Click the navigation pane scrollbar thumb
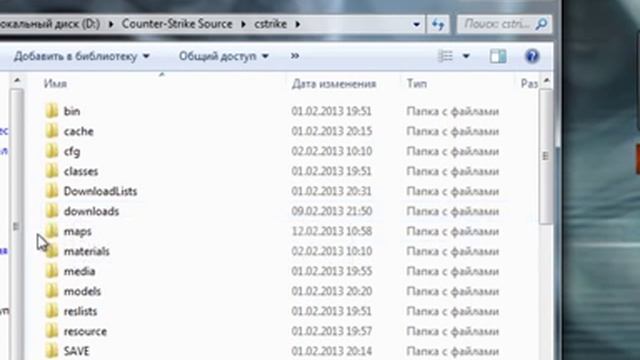The height and width of the screenshot is (360, 640). 16,225
